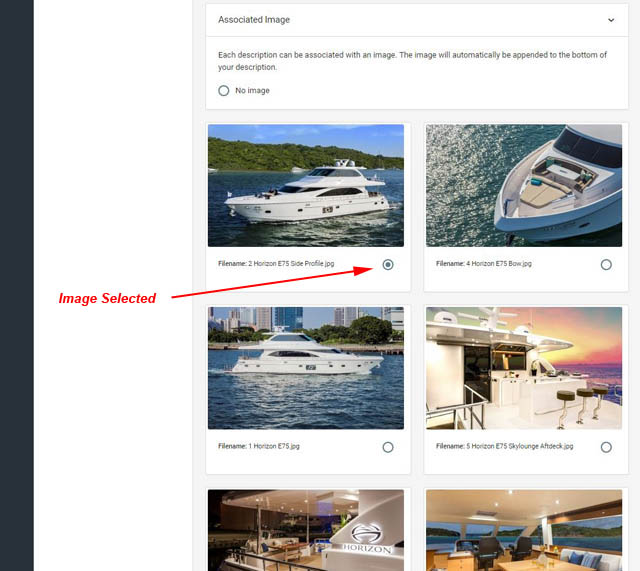Open the yacht with city skyline thumbnail

tap(306, 368)
